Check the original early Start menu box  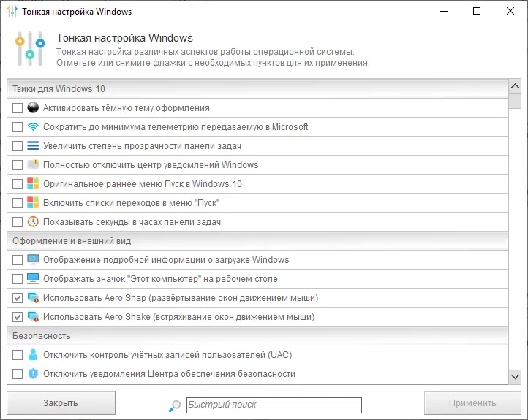point(18,184)
